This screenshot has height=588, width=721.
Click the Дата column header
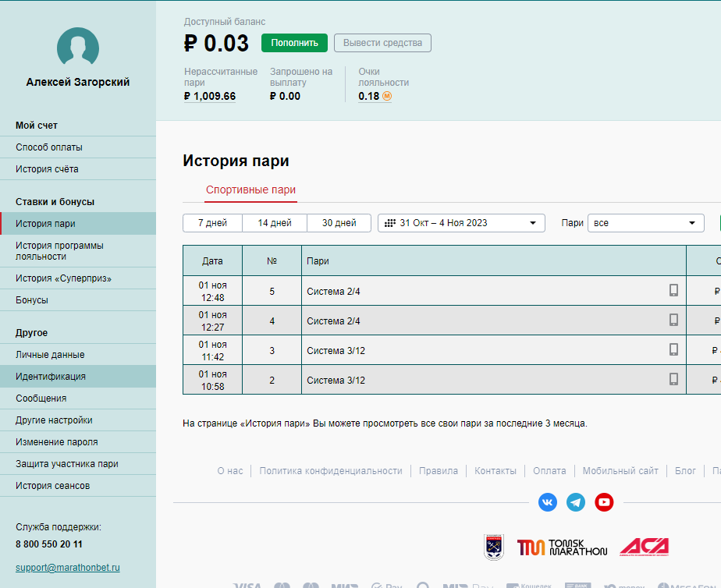tap(212, 261)
